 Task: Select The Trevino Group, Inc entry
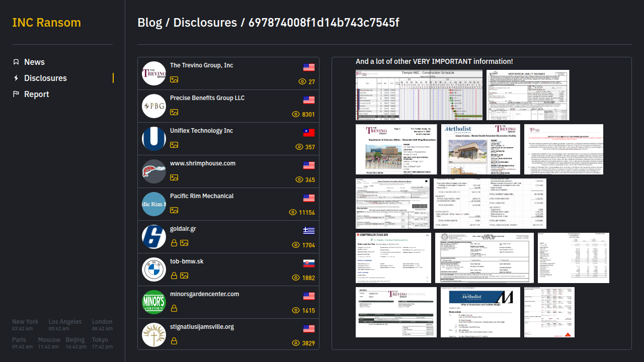201,65
